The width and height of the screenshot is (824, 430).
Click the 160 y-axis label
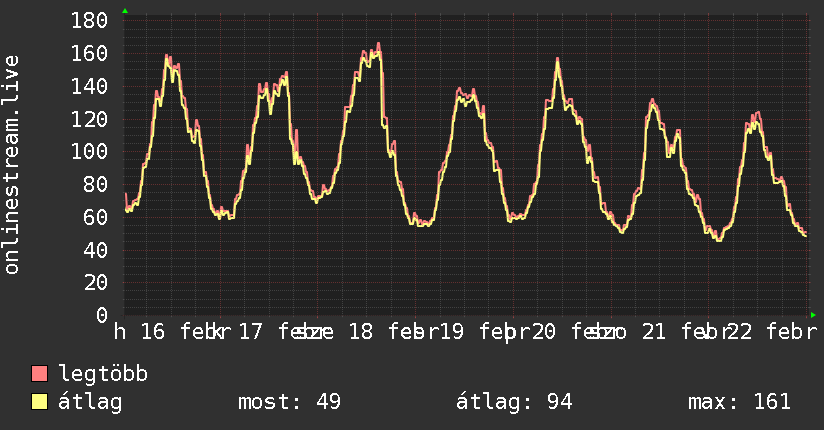click(89, 53)
